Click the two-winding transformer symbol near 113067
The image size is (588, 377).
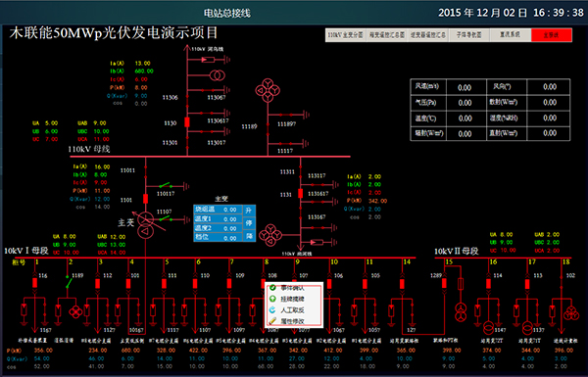[218, 75]
